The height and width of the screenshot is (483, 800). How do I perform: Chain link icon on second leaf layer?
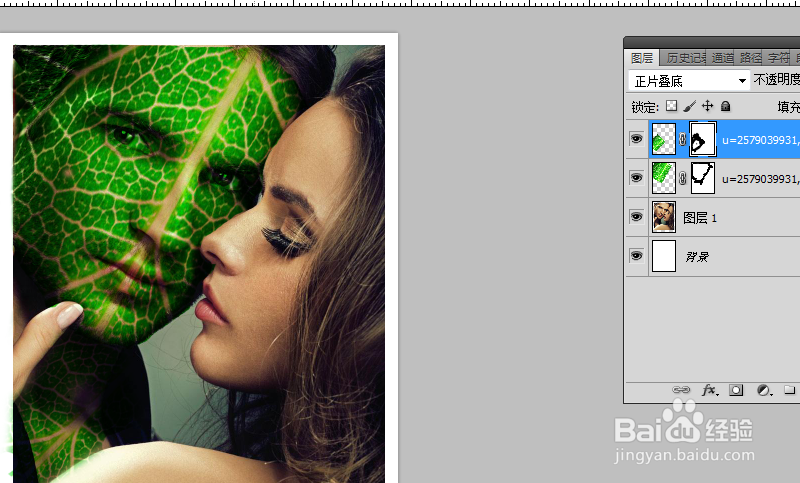[x=683, y=178]
